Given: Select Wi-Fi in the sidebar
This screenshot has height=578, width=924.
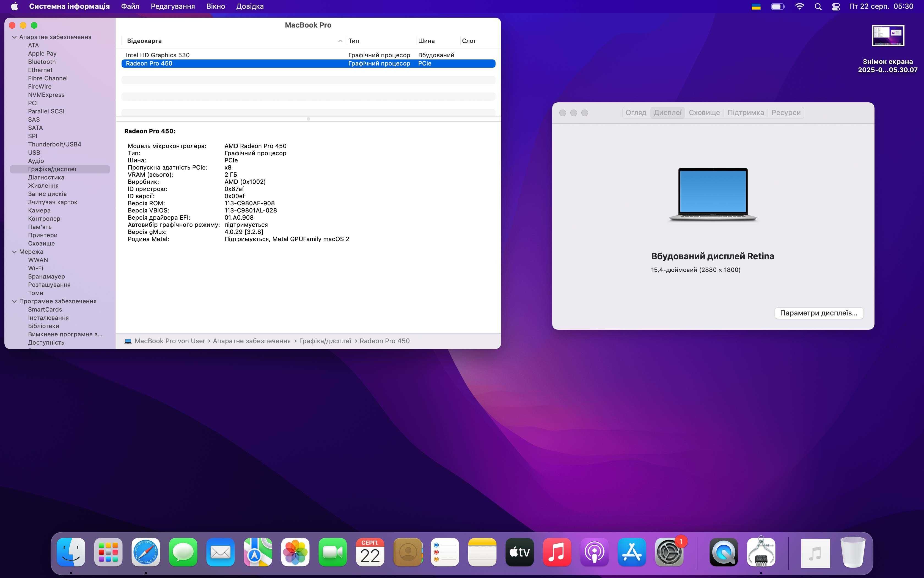Looking at the screenshot, I should coord(35,268).
